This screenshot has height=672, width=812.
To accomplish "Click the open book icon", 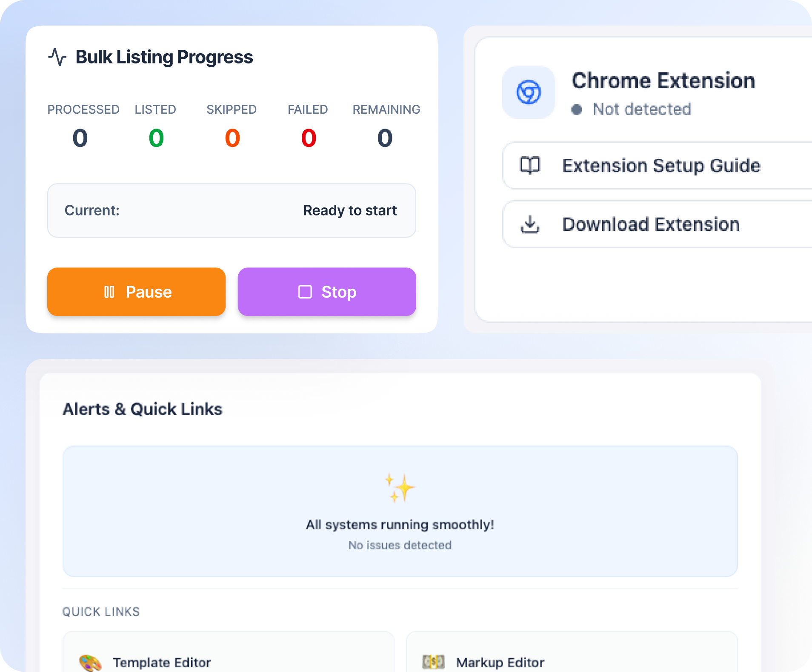I will click(x=530, y=165).
